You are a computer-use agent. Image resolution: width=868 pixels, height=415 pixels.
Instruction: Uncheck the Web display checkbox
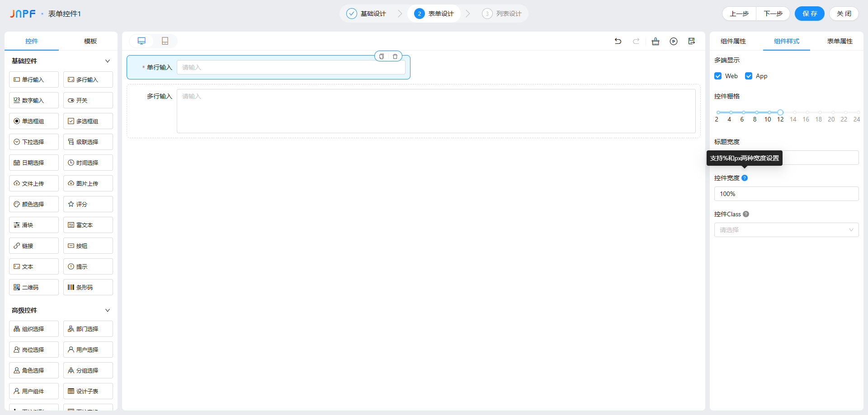(x=718, y=76)
